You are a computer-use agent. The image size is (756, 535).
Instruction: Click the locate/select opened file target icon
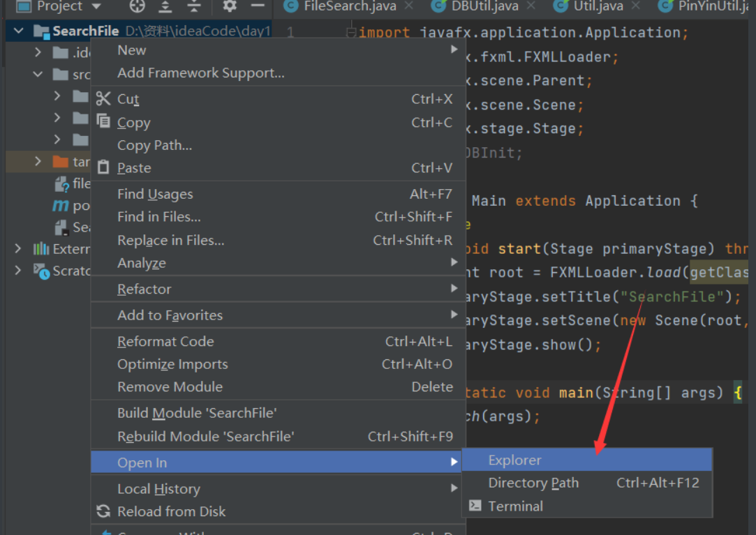click(138, 6)
